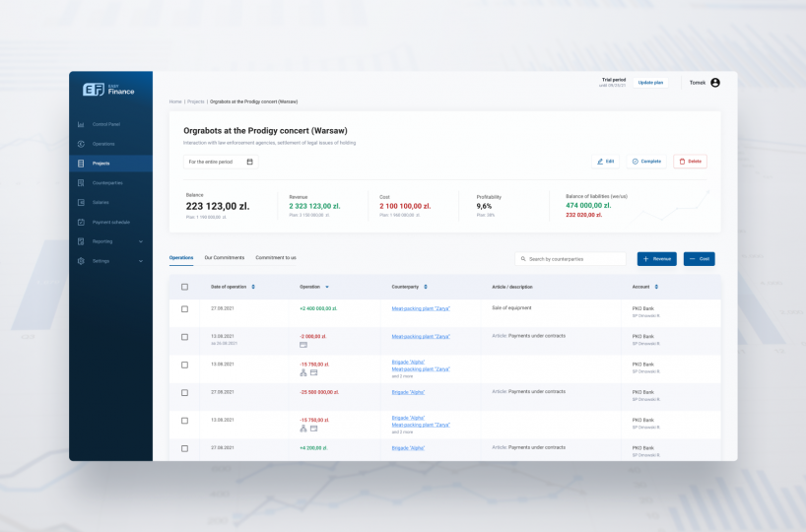806x532 pixels.
Task: Select the Counterparties sidebar icon
Action: coord(81,182)
